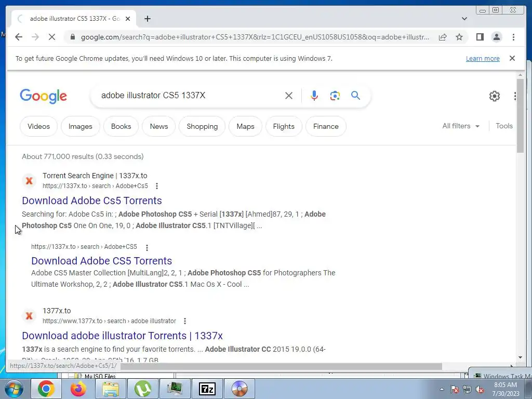Open Windows Start menu
The image size is (532, 399).
13,389
